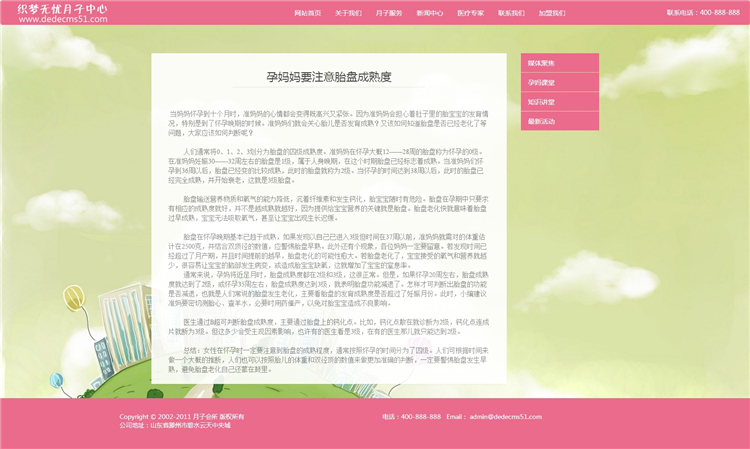
Task: Click 联系我们 in the navigation bar
Action: (511, 13)
